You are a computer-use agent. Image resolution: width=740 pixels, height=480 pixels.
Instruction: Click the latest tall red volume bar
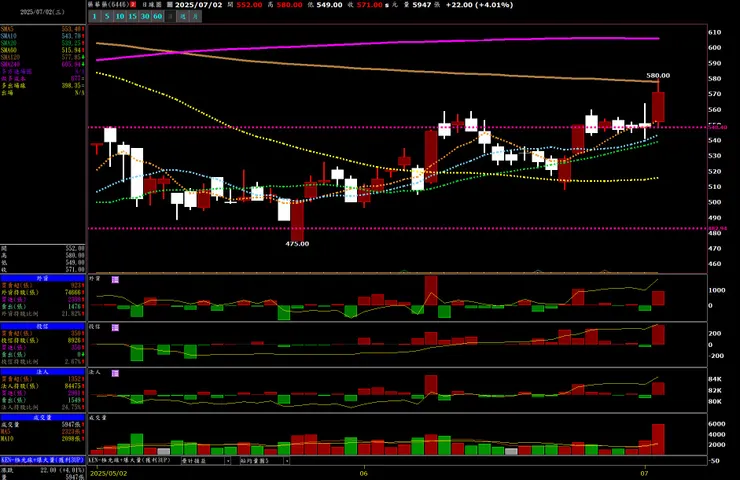click(658, 439)
